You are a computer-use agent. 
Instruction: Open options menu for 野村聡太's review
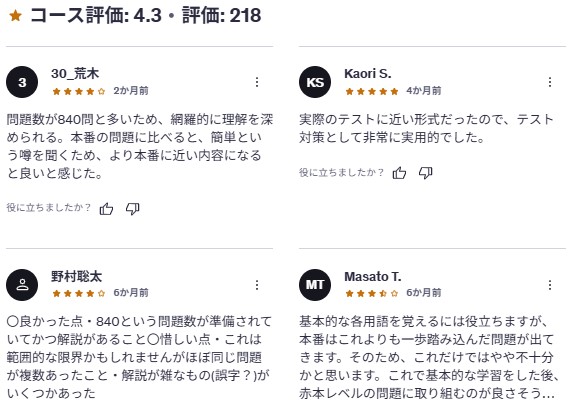(x=257, y=285)
